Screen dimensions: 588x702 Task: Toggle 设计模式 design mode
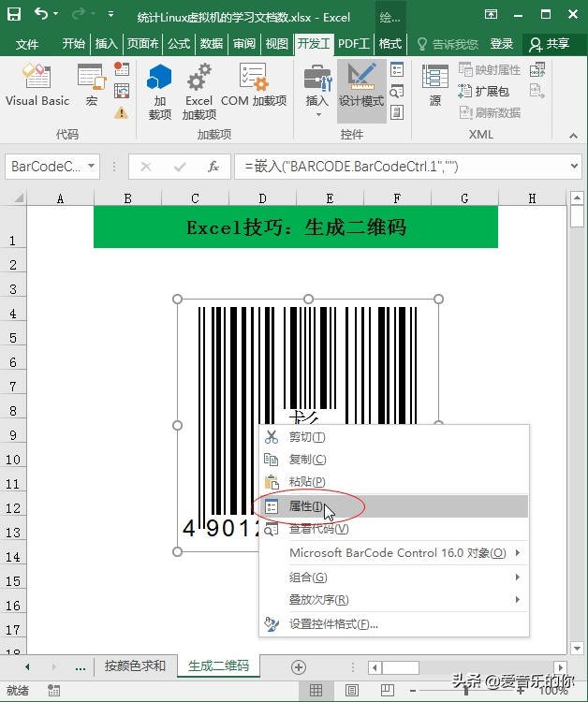click(361, 91)
